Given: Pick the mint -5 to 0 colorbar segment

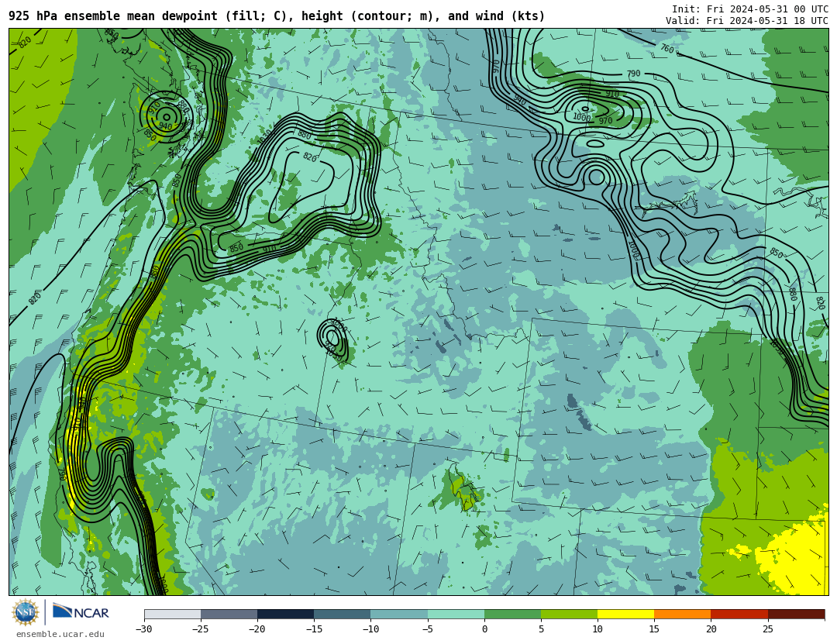Looking at the screenshot, I should click(x=456, y=615).
